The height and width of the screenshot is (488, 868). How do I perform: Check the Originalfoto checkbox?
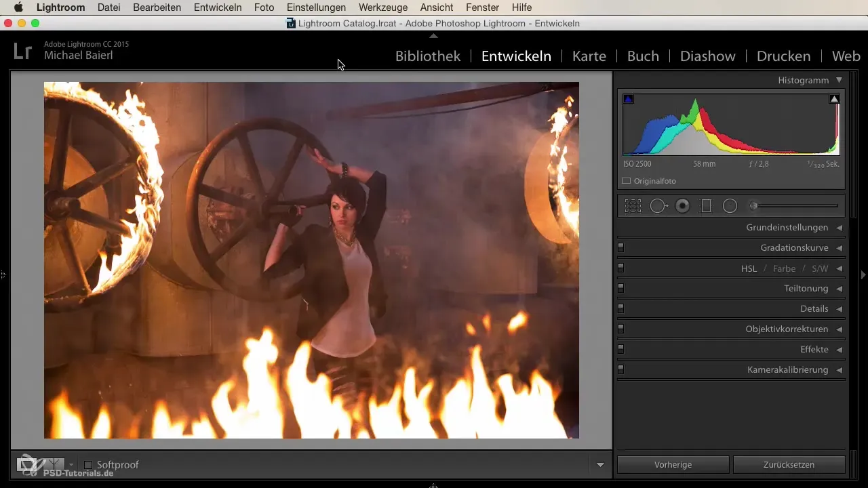pyautogui.click(x=627, y=181)
